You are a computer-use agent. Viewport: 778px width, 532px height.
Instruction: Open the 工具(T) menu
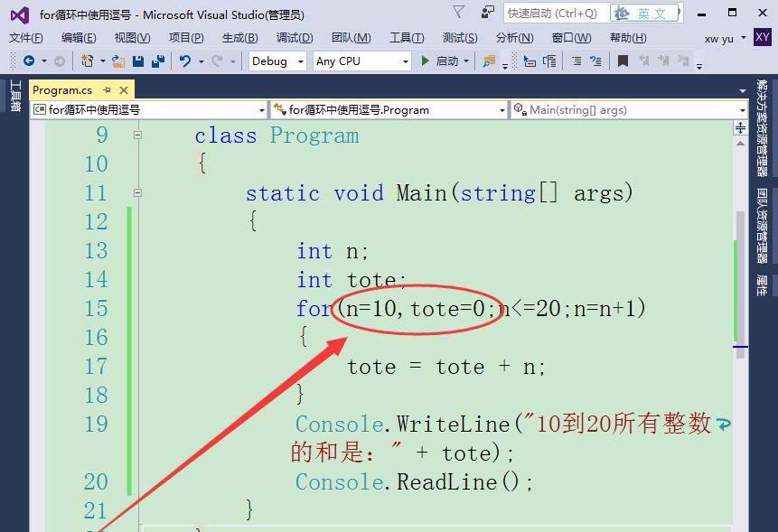tap(407, 38)
